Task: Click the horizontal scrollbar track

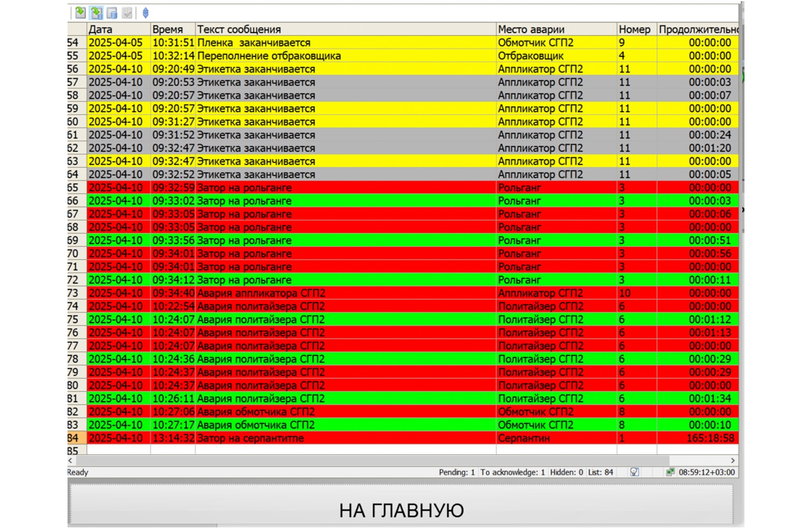Action: click(401, 460)
